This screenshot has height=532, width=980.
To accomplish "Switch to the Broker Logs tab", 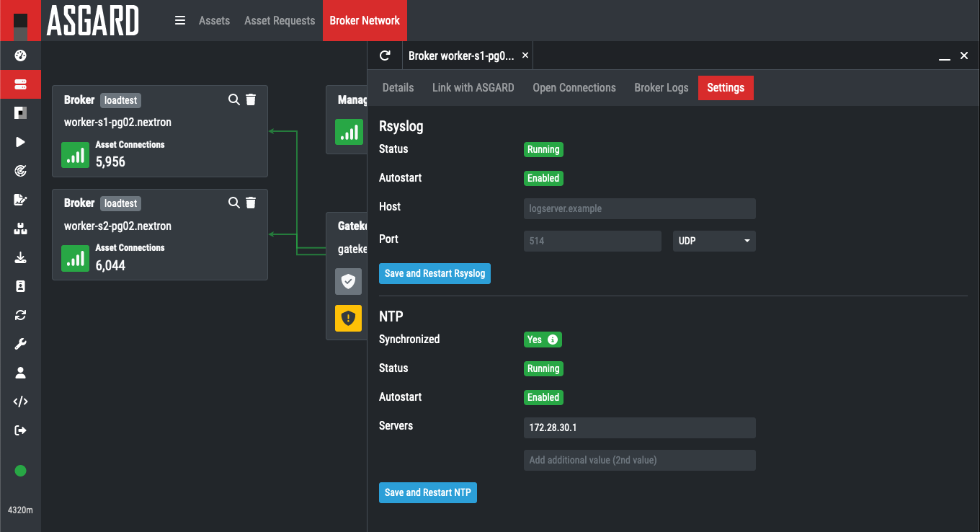I will click(661, 88).
